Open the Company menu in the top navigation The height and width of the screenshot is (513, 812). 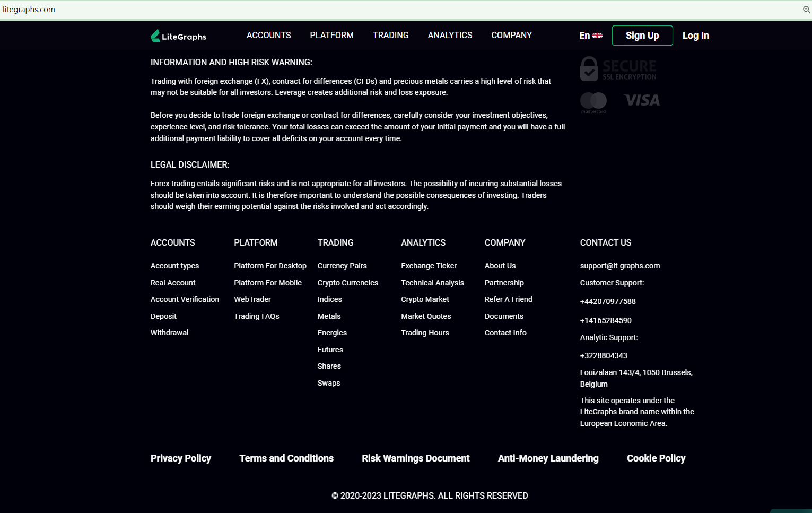tap(511, 35)
